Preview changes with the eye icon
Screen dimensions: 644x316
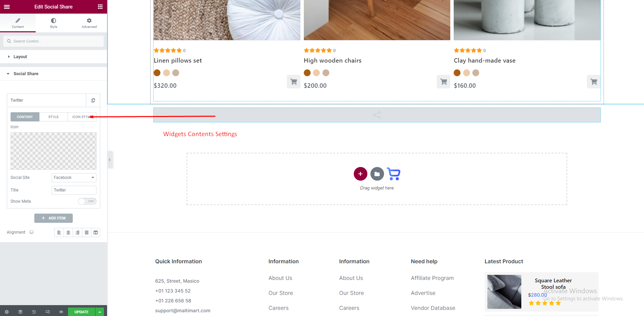(x=61, y=312)
